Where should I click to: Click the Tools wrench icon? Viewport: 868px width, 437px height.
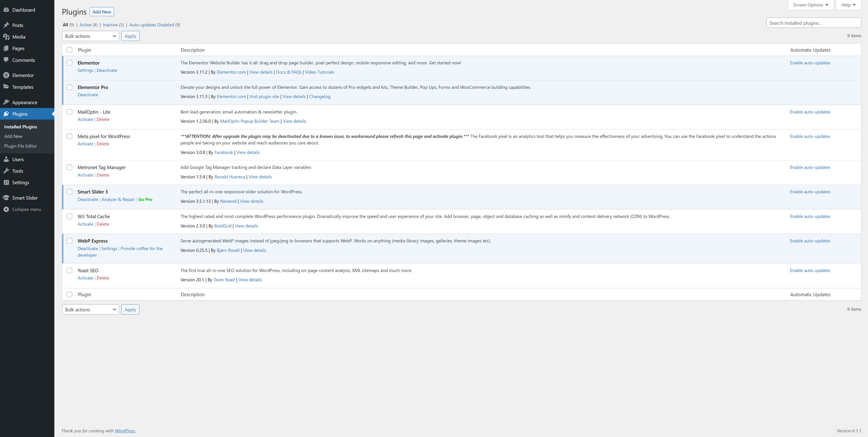coord(6,171)
